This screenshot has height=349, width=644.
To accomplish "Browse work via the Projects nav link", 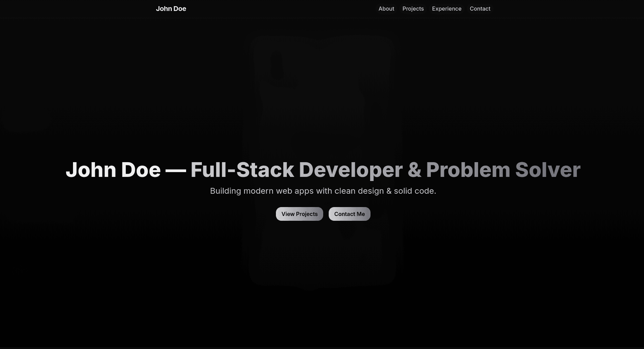I will coord(413,9).
